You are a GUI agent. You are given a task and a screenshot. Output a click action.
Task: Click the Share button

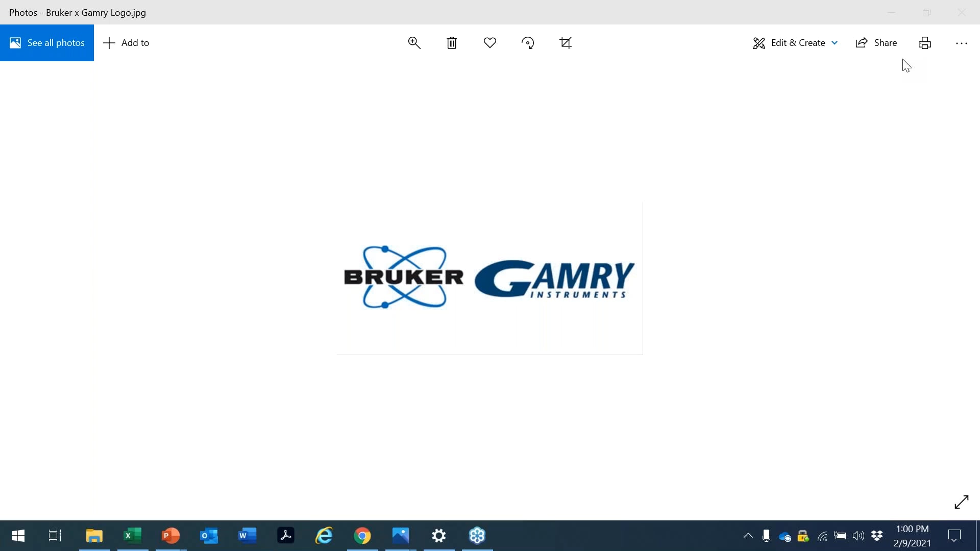pos(876,43)
